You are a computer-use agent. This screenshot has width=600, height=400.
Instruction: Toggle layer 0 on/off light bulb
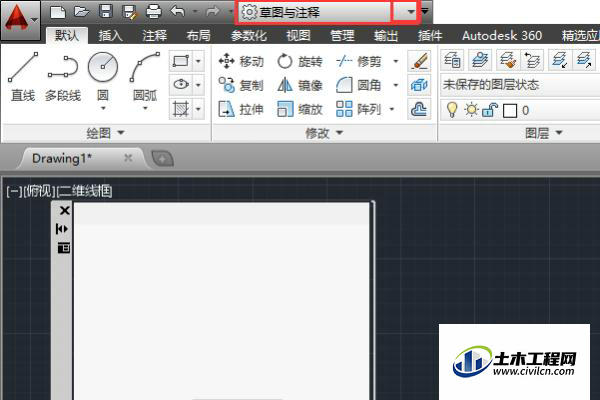click(452, 110)
